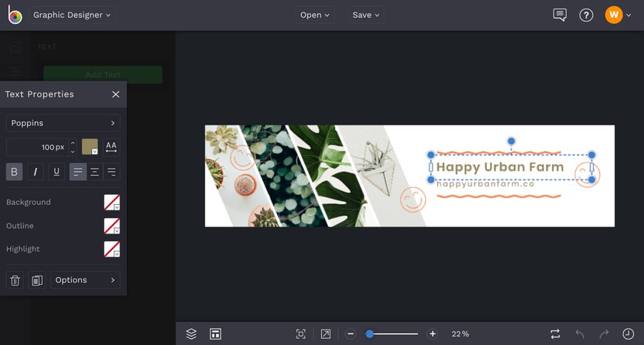Select the happyurbanfarm.co text
The image size is (644, 345).
tap(485, 184)
